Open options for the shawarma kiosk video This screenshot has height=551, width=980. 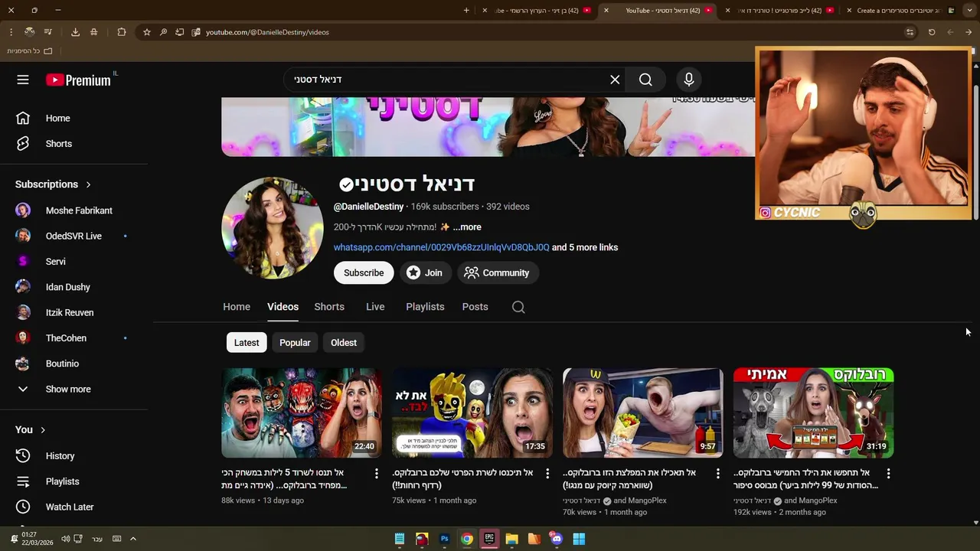pyautogui.click(x=717, y=474)
